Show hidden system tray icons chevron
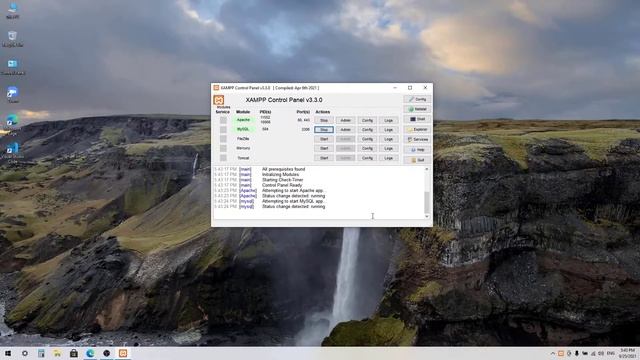 (553, 353)
